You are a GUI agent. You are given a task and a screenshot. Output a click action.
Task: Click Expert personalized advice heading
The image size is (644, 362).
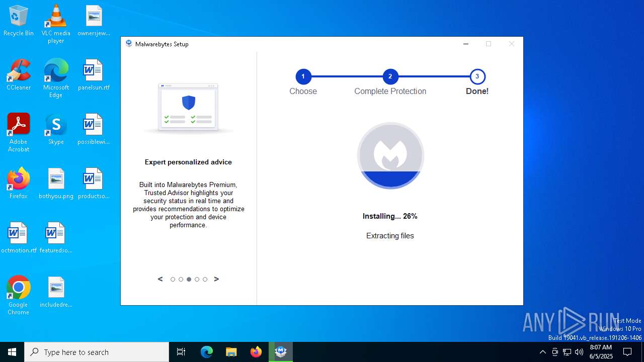click(188, 162)
